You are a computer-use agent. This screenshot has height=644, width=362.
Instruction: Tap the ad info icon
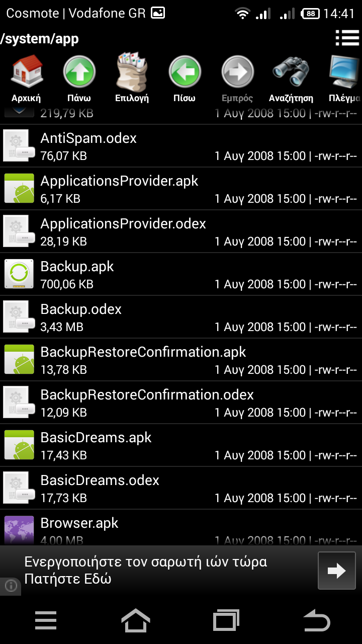point(11,586)
